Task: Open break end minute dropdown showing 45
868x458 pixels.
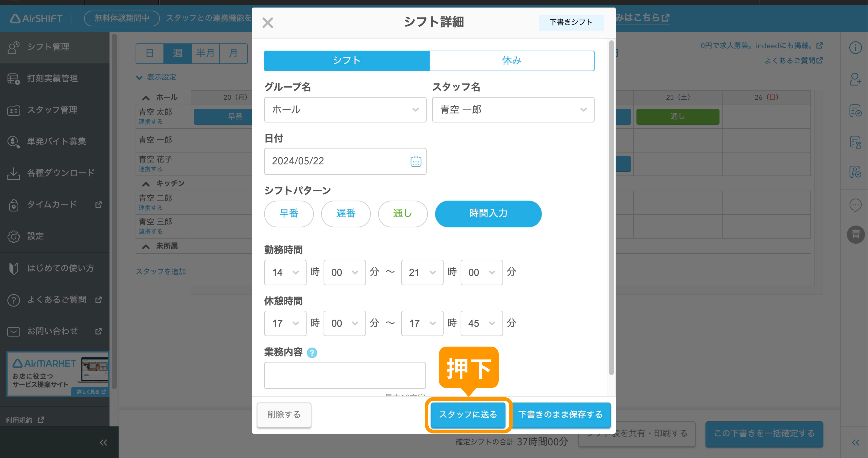Action: pos(482,323)
